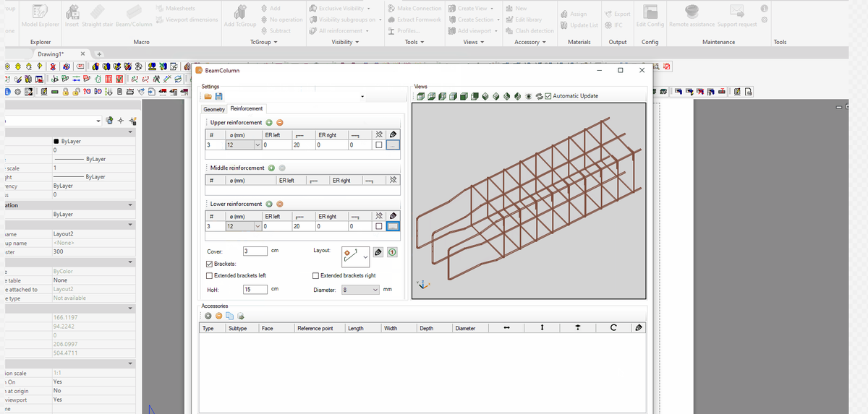Image resolution: width=868 pixels, height=414 pixels.
Task: Select the last isometric view icon in Views
Action: [518, 96]
